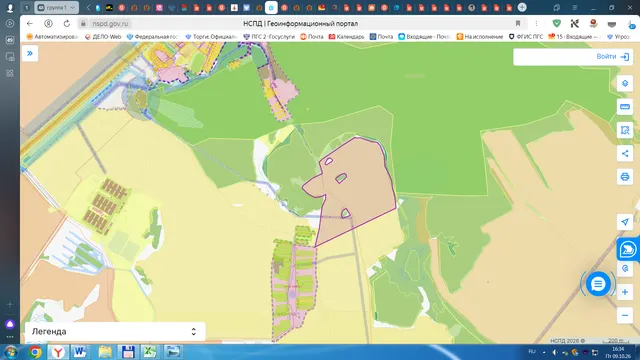This screenshot has height=360, width=640.
Task: Open the Yandex ID profile icon near address bar
Action: pos(48,24)
